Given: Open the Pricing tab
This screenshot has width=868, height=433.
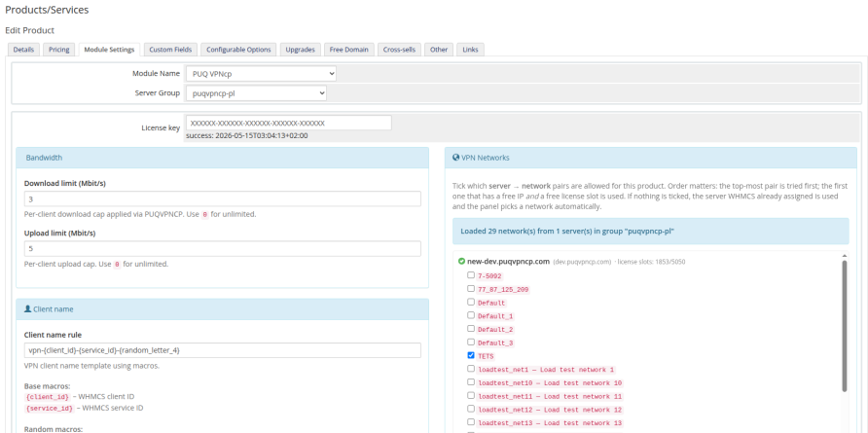Looking at the screenshot, I should [58, 50].
